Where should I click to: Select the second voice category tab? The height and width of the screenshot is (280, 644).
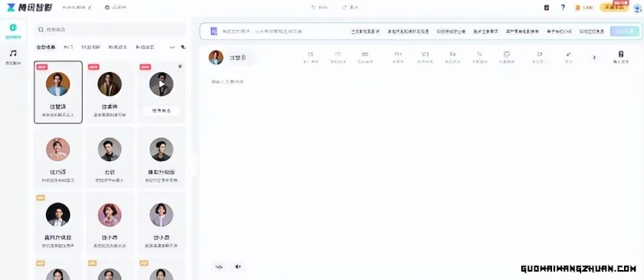(68, 48)
